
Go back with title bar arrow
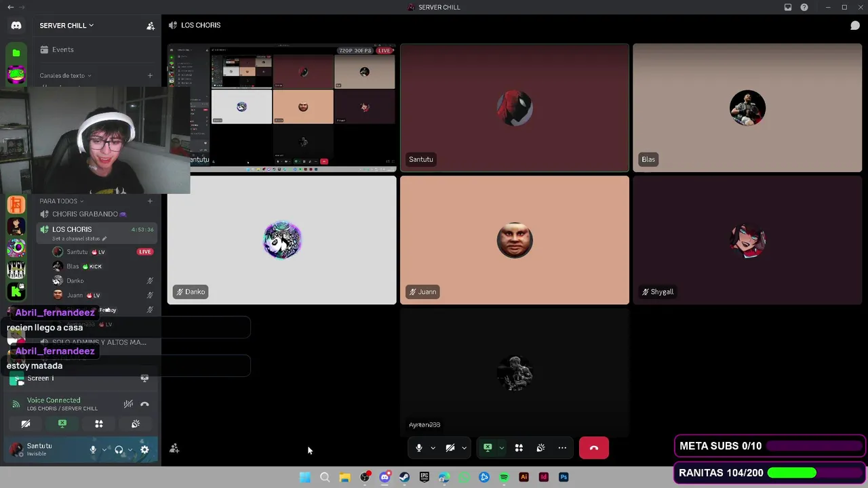pyautogui.click(x=10, y=7)
